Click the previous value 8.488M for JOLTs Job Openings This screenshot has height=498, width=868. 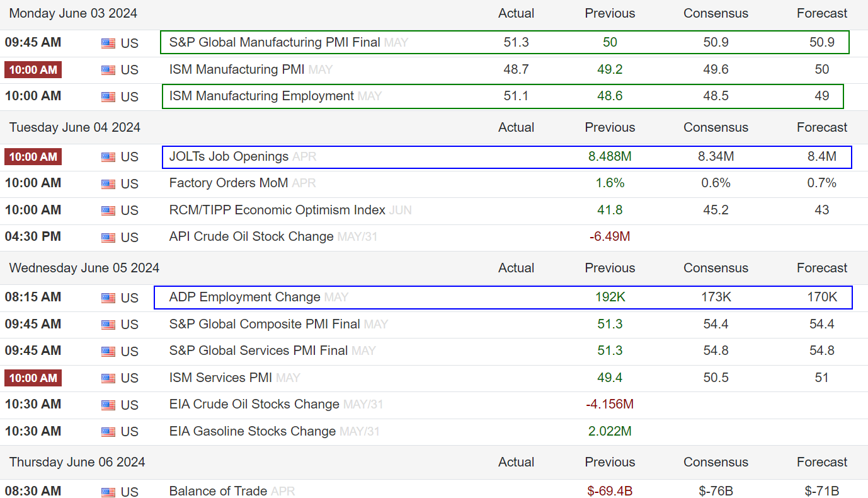click(x=610, y=156)
